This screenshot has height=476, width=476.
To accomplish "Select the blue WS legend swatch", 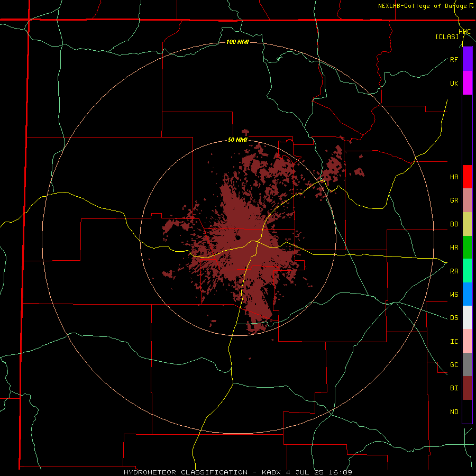I will tap(467, 294).
